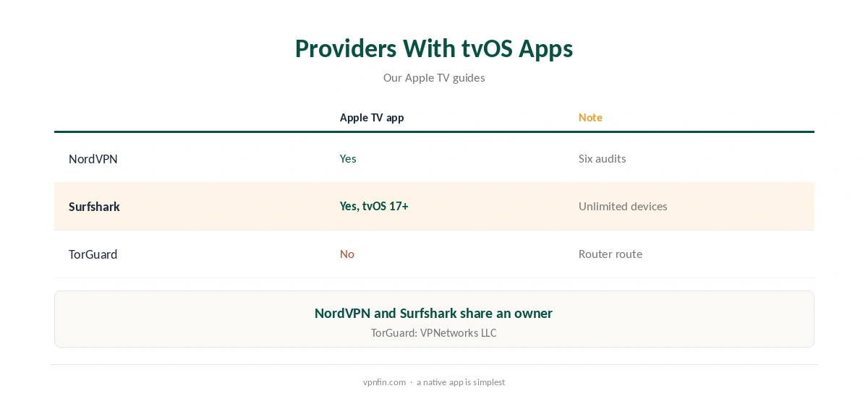Click the 'No' cell for TorGuard
This screenshot has width=868, height=396.
pos(347,254)
